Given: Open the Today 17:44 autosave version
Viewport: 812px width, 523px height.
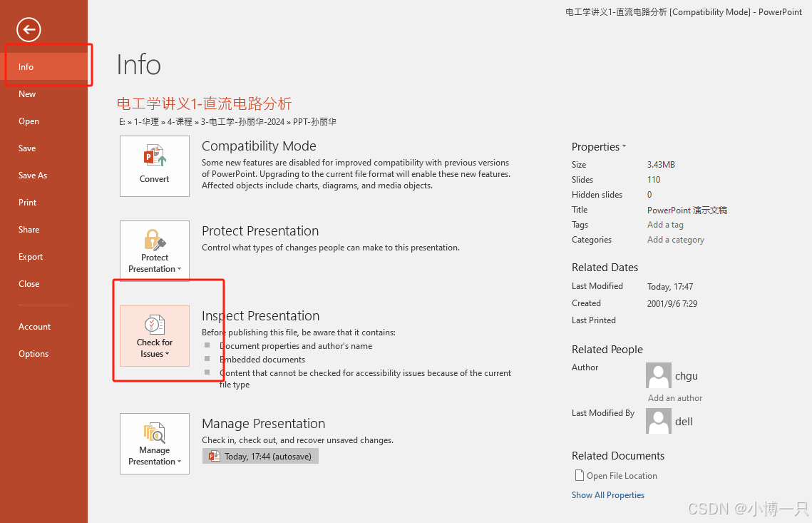Looking at the screenshot, I should [x=260, y=456].
